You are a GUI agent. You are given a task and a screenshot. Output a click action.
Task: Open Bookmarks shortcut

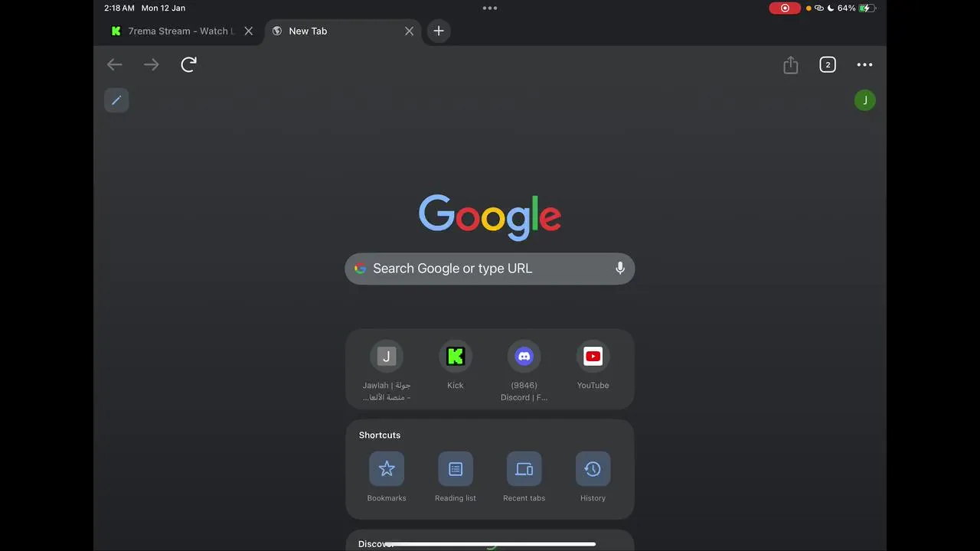point(387,477)
